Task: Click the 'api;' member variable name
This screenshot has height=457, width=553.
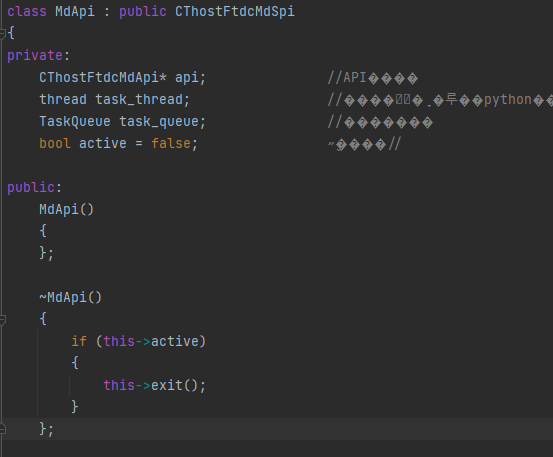Action: pos(190,78)
